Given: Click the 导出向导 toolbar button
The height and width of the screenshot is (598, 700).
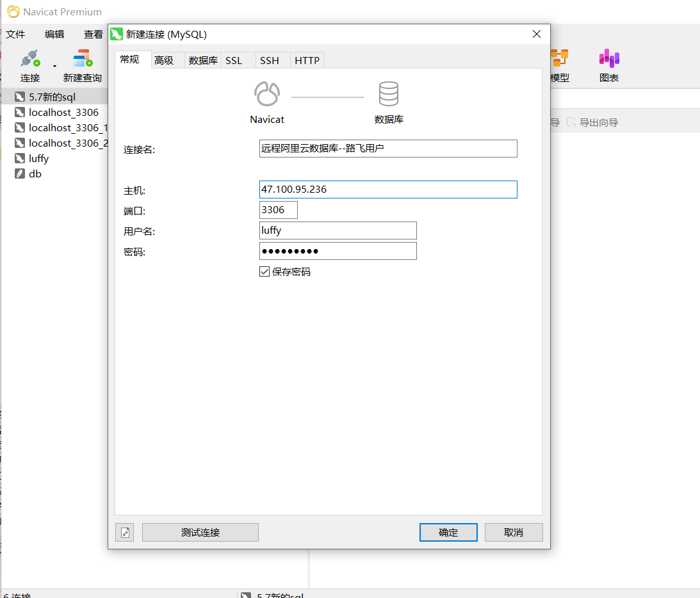Looking at the screenshot, I should pyautogui.click(x=592, y=122).
